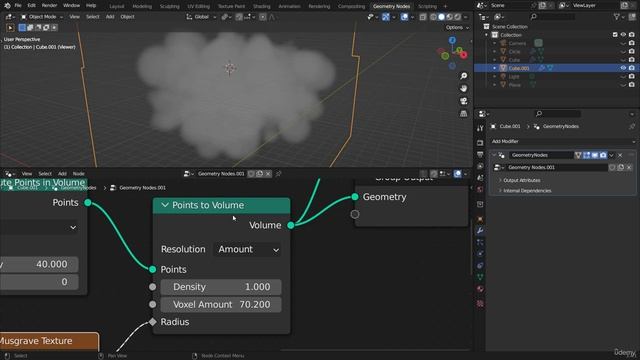This screenshot has width=640, height=360.
Task: Select Scene Collection in the outliner
Action: pos(510,27)
